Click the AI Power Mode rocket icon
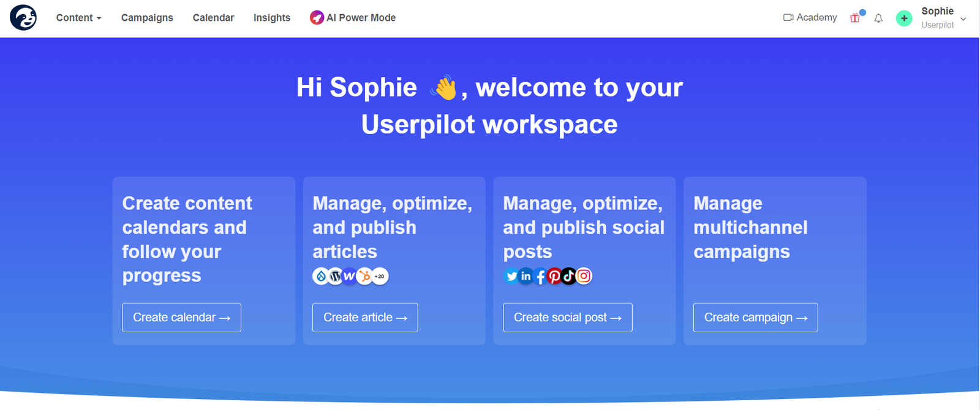980x410 pixels. tap(317, 18)
